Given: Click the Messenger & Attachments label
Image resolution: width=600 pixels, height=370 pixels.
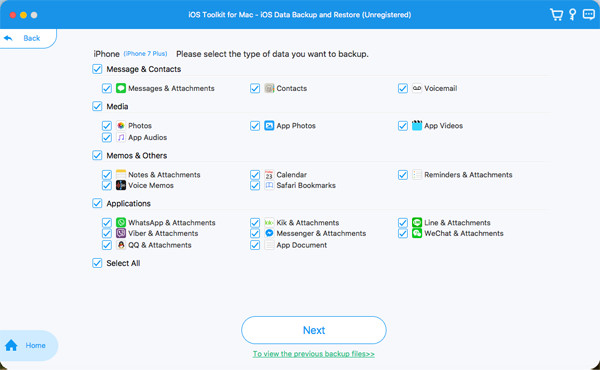Looking at the screenshot, I should click(x=321, y=233).
